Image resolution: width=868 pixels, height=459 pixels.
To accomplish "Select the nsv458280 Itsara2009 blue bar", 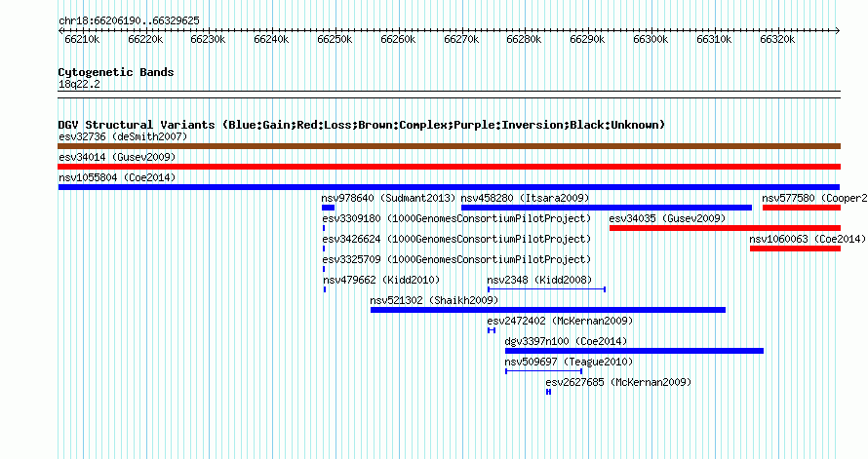I will (607, 208).
